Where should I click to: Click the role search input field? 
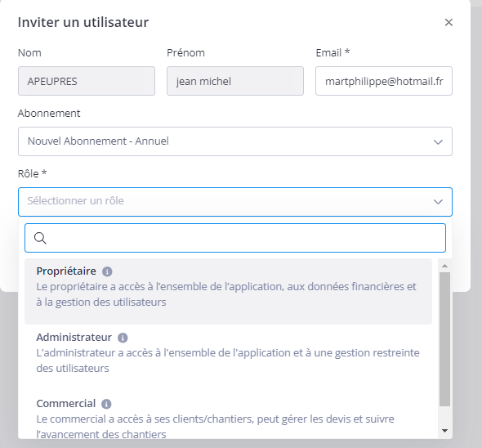point(235,238)
